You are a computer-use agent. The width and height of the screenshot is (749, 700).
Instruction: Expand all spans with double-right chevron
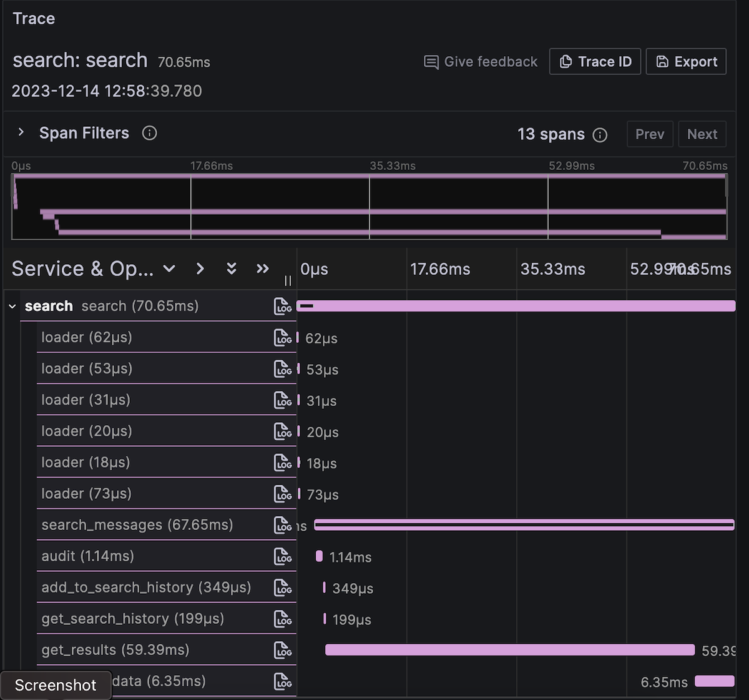coord(263,269)
